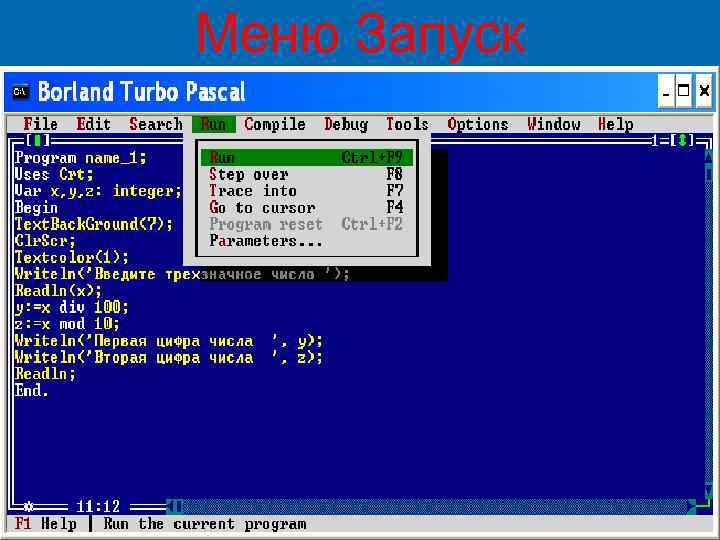The image size is (720, 540).
Task: Choose Go to cursor F4
Action: [x=307, y=208]
